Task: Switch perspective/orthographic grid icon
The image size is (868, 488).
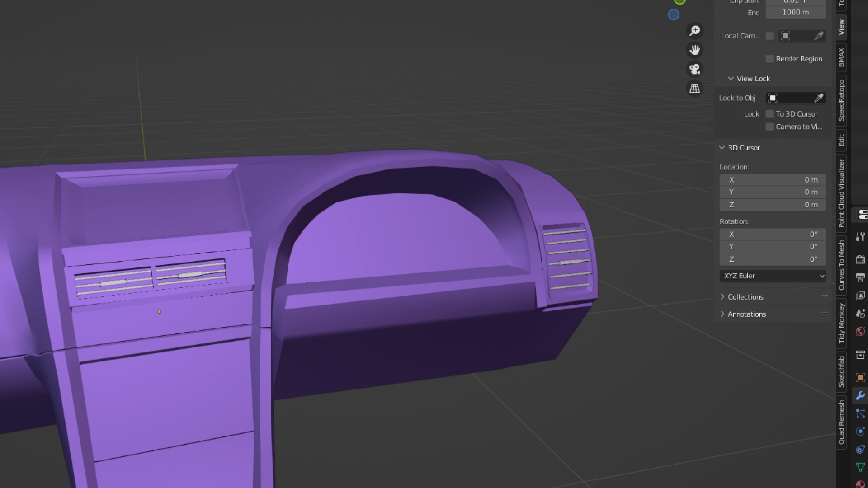Action: click(695, 89)
